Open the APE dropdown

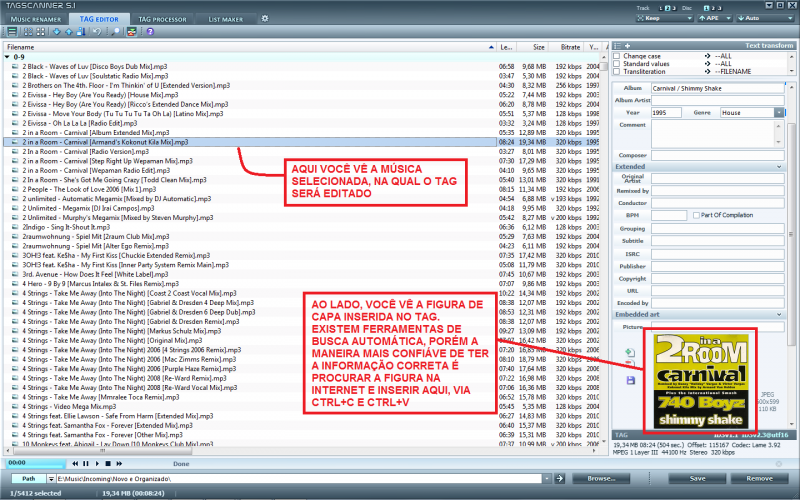tap(715, 18)
